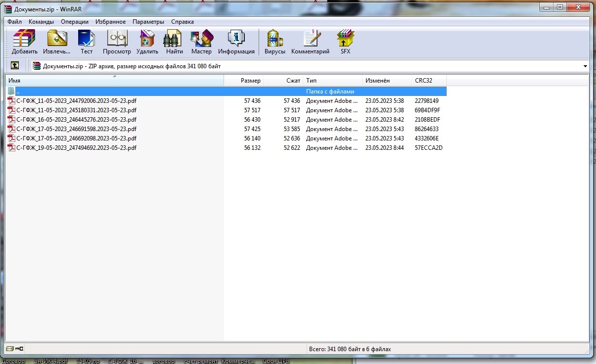Viewport: 596px width, 364px height.
Task: Open the Операции menu
Action: pos(75,22)
